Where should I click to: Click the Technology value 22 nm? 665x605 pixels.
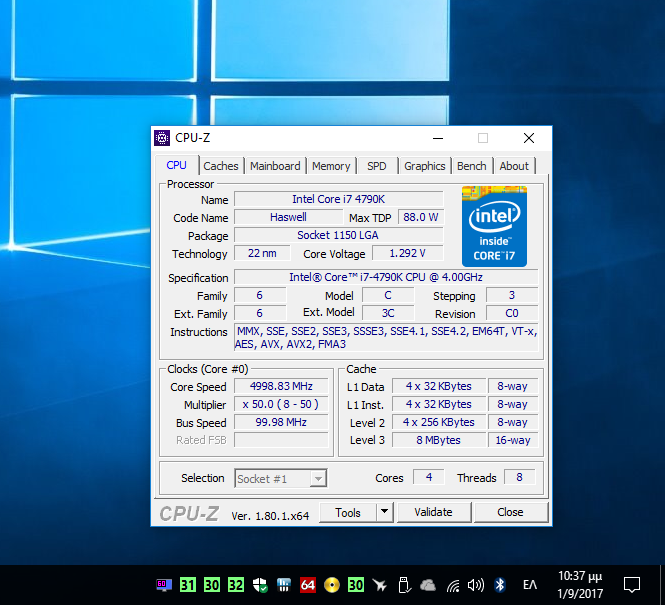click(x=262, y=253)
